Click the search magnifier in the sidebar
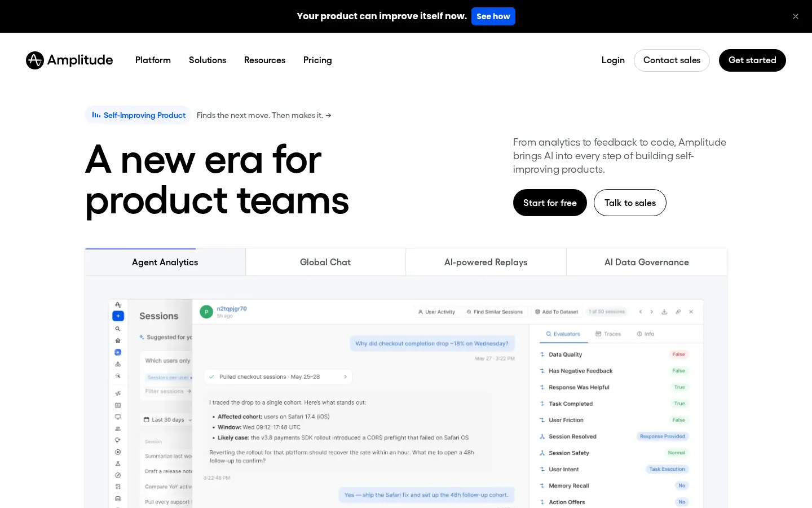The width and height of the screenshot is (812, 508). pos(118,329)
